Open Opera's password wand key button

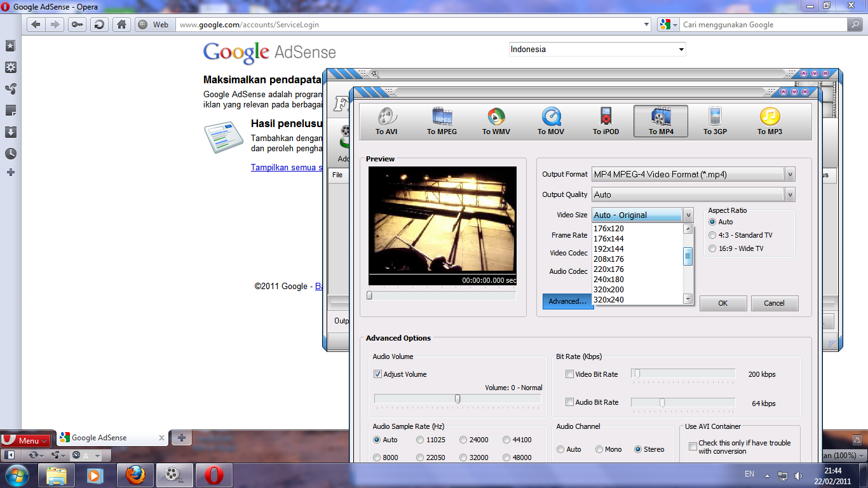point(78,25)
